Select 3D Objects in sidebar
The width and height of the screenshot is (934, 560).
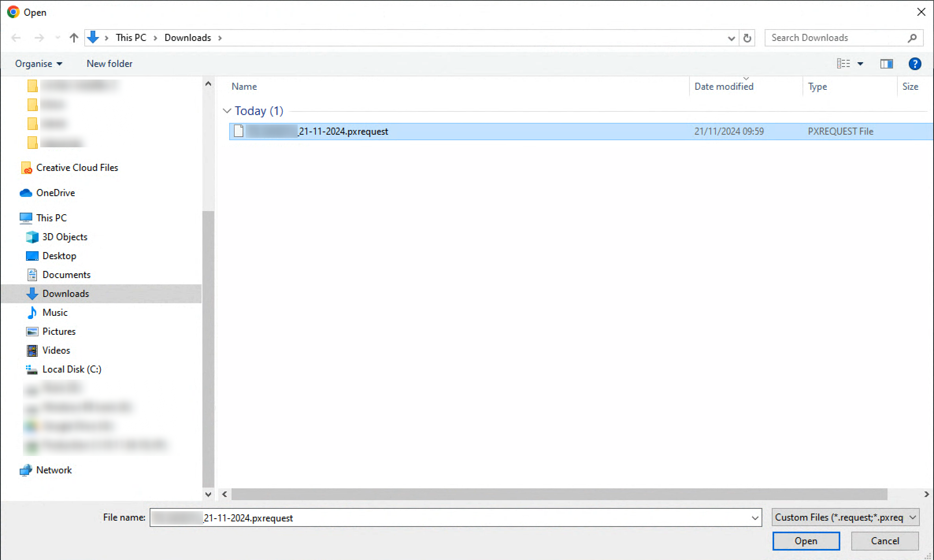point(65,237)
